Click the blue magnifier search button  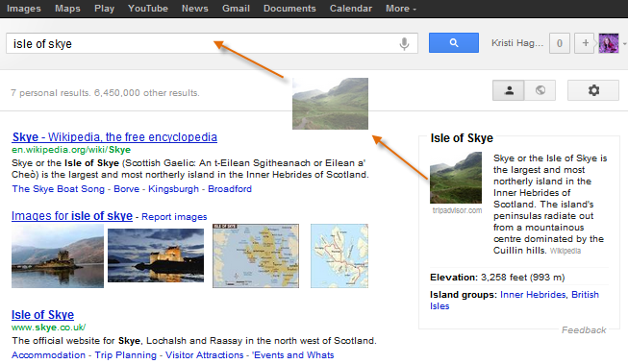[x=453, y=43]
